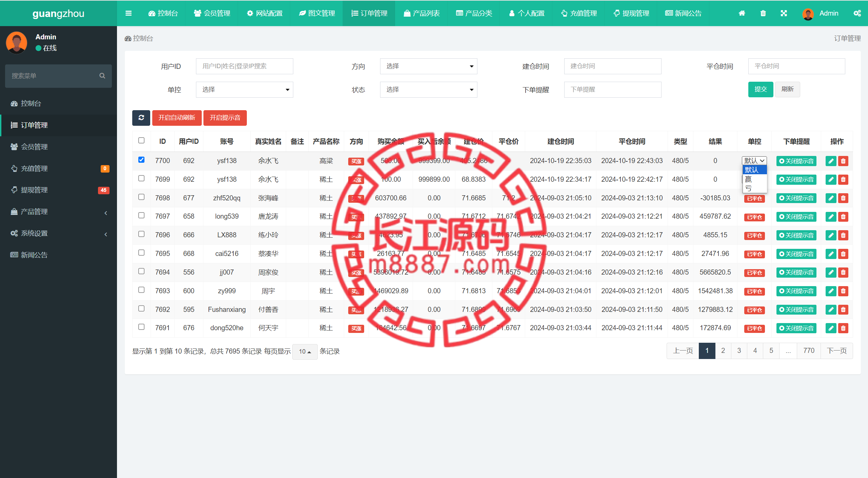Choose 赢 in the open 单控 list

pos(754,179)
